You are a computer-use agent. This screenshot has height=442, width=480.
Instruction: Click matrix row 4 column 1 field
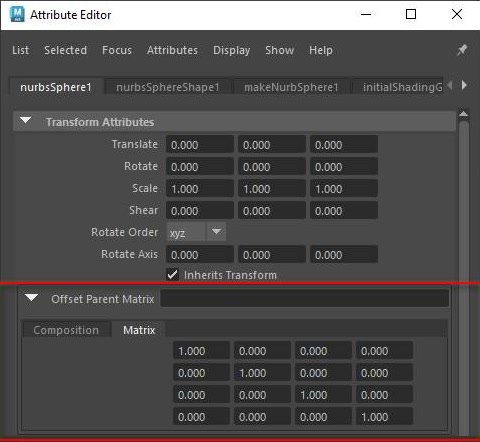201,417
